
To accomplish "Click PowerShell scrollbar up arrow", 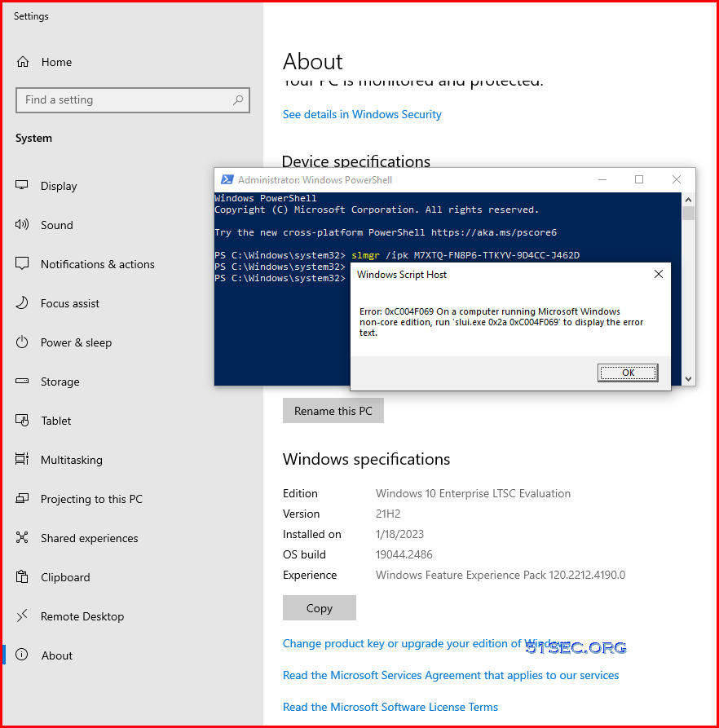I will [688, 199].
